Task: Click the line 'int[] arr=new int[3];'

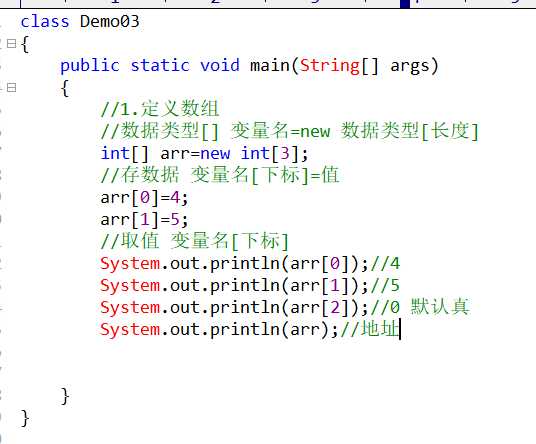Action: pos(204,153)
